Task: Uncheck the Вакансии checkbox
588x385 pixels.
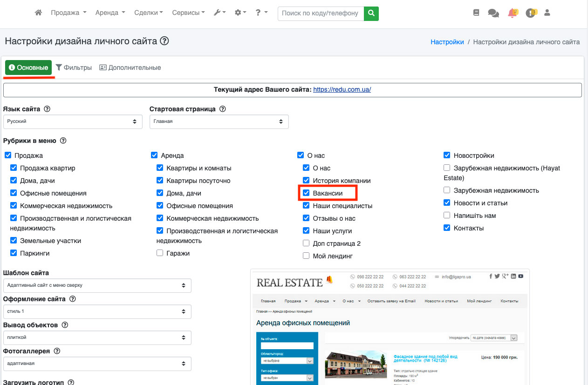Action: tap(306, 193)
